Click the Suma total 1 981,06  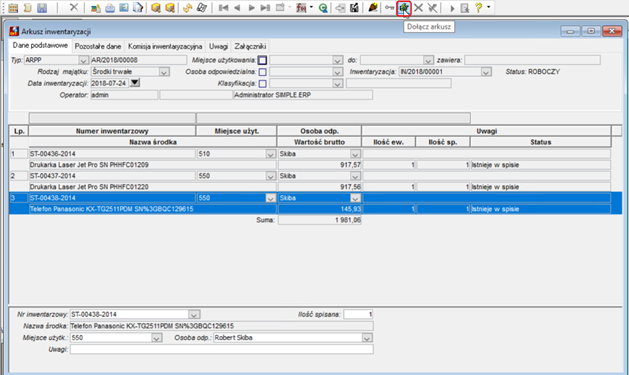pyautogui.click(x=320, y=221)
